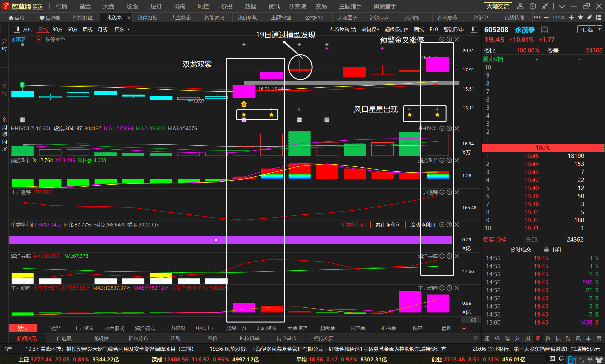Click the 画线 drawing tool button
The width and height of the screenshot is (605, 364).
click(x=419, y=30)
